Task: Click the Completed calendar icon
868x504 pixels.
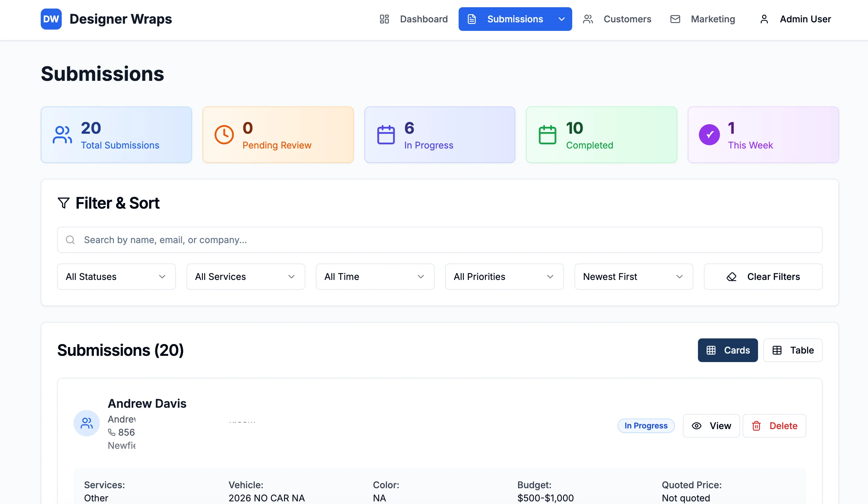Action: tap(547, 135)
